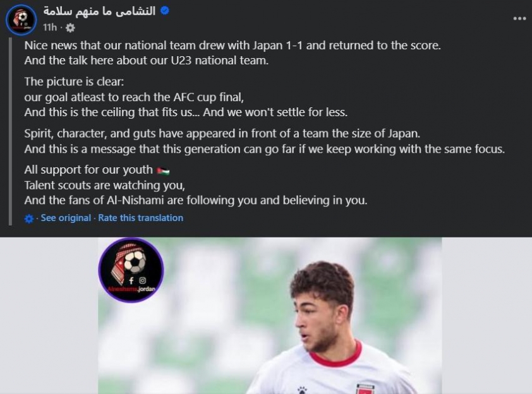Viewport: 532px width, 394px height.
Task: Click the See original link
Action: click(x=66, y=218)
